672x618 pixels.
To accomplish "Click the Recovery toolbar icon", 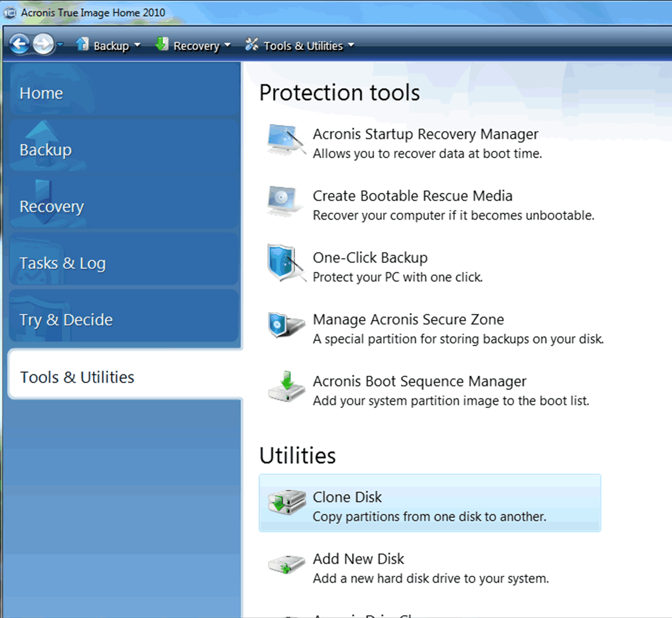I will (x=162, y=44).
